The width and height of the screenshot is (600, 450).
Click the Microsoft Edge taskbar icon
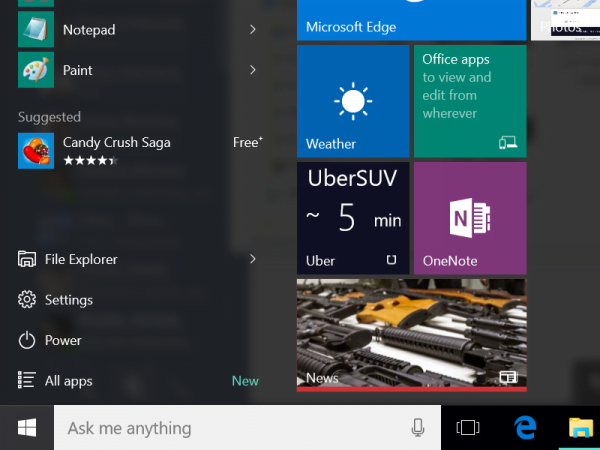pyautogui.click(x=525, y=428)
